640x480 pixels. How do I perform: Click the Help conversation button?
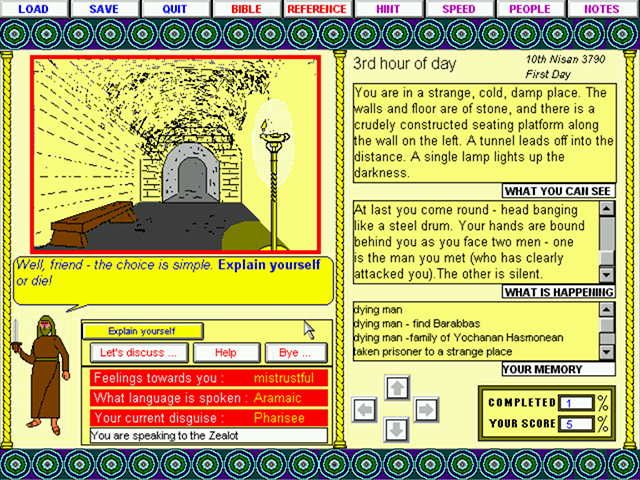point(226,353)
